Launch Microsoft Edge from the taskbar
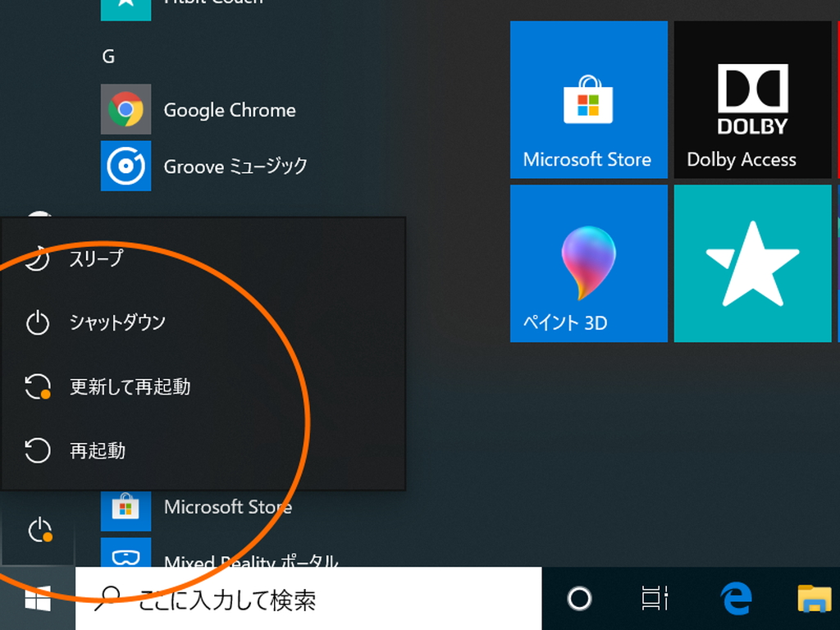840x630 pixels. pos(736,598)
